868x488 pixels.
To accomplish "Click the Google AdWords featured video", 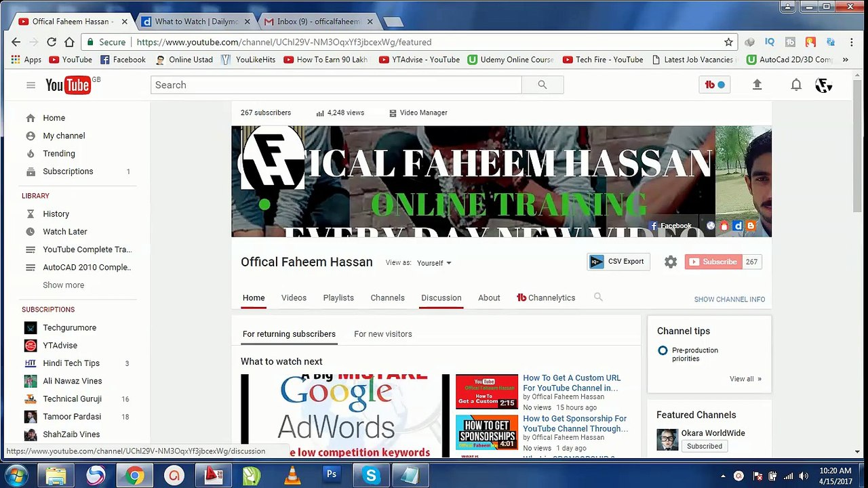I will [345, 415].
